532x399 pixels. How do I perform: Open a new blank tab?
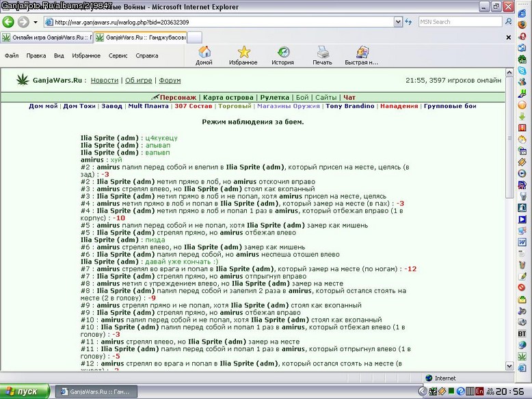194,38
